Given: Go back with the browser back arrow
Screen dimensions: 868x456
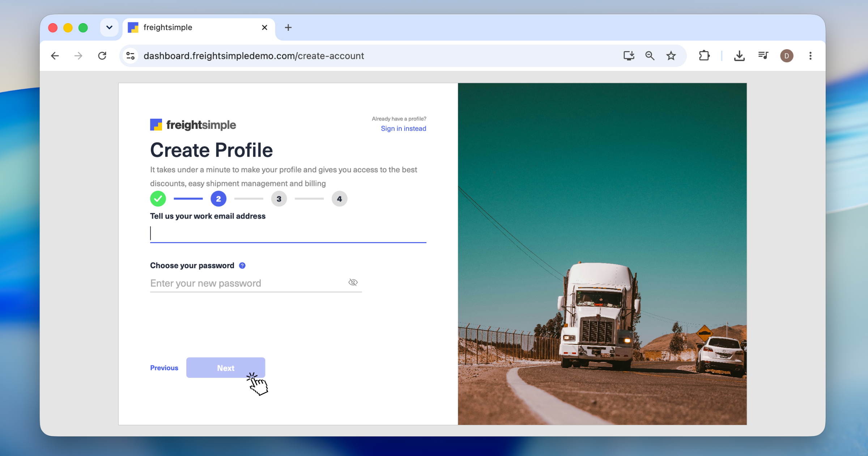Looking at the screenshot, I should coord(55,56).
